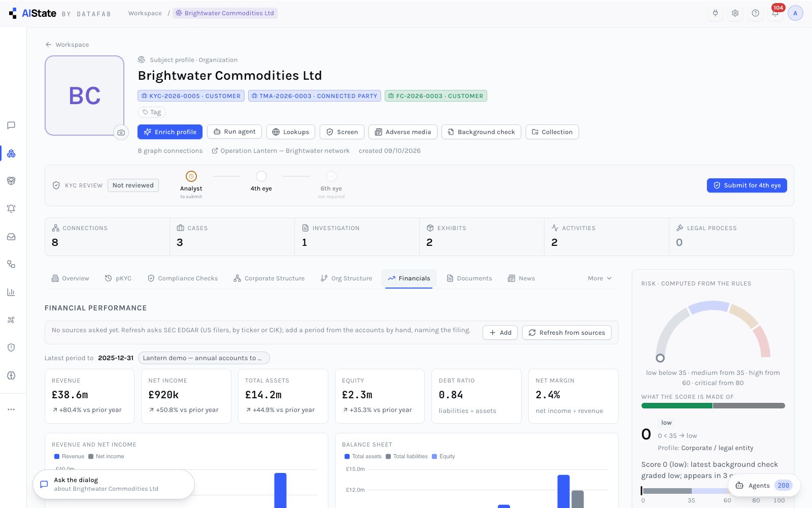Viewport: 812px width, 508px height.
Task: Open the Lantern demo annual accounts source selector
Action: tap(204, 358)
